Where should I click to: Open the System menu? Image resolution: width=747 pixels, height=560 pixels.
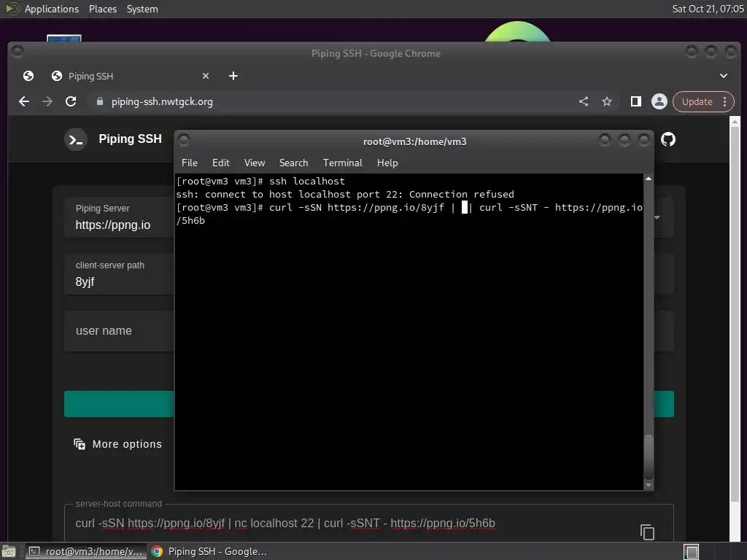(142, 9)
